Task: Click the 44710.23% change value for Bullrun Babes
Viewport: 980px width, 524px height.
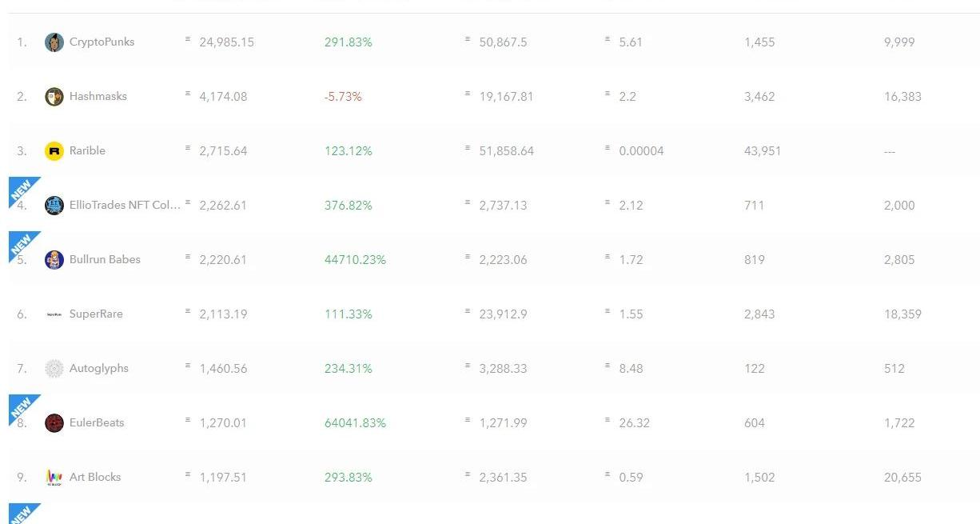Action: pyautogui.click(x=355, y=259)
